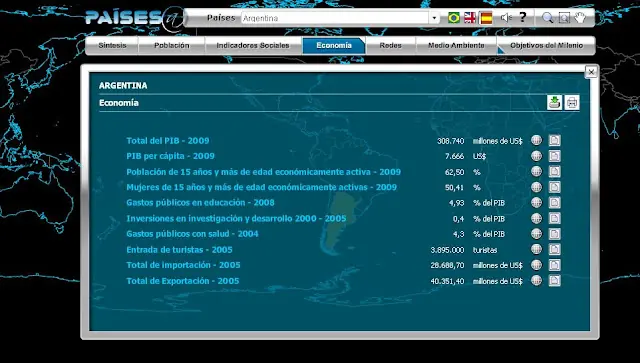Open the Síntesis tab

click(x=112, y=45)
